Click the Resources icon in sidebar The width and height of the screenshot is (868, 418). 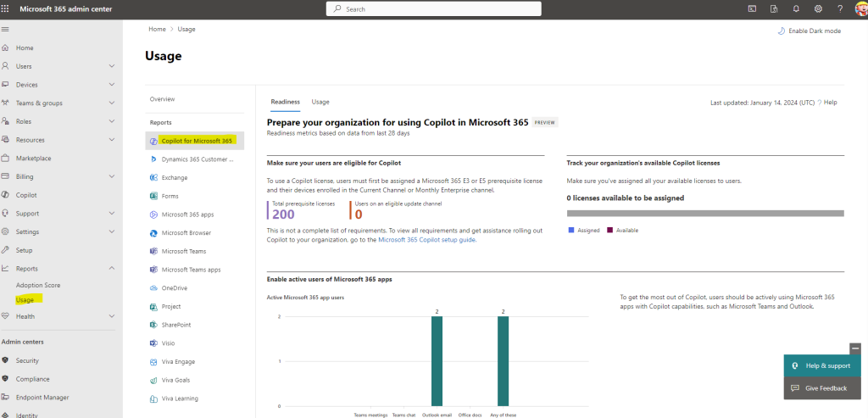click(x=6, y=140)
